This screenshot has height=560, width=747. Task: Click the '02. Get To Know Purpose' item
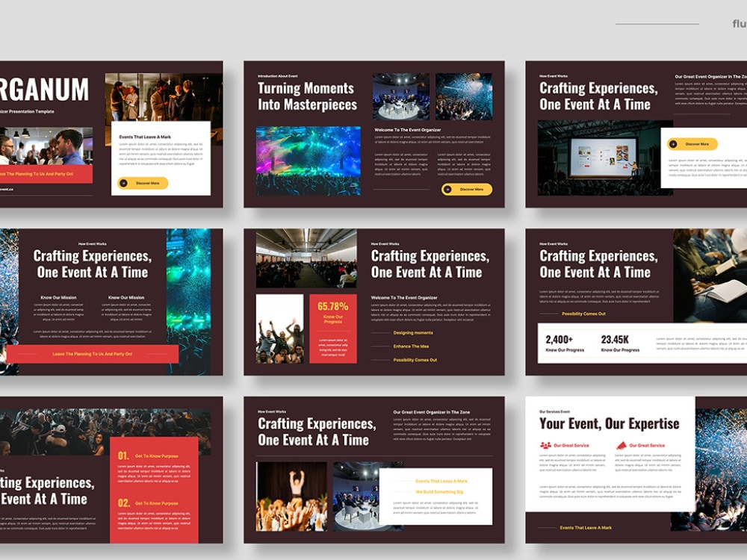(148, 503)
